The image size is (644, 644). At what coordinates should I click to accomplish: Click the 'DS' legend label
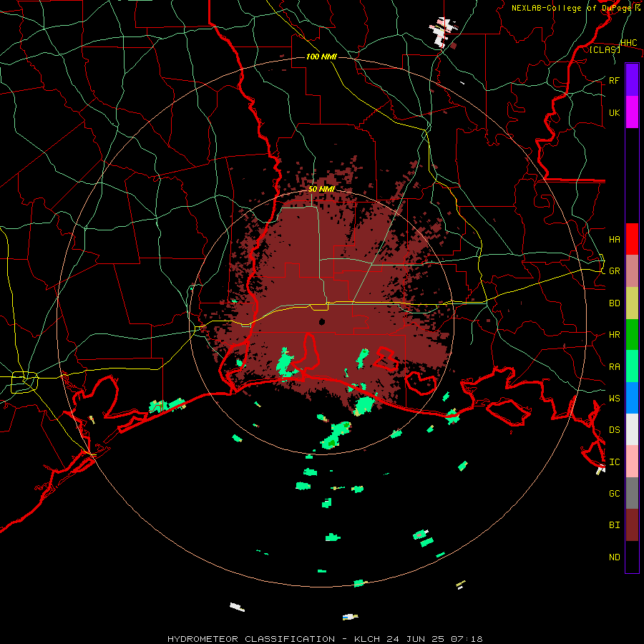click(614, 429)
